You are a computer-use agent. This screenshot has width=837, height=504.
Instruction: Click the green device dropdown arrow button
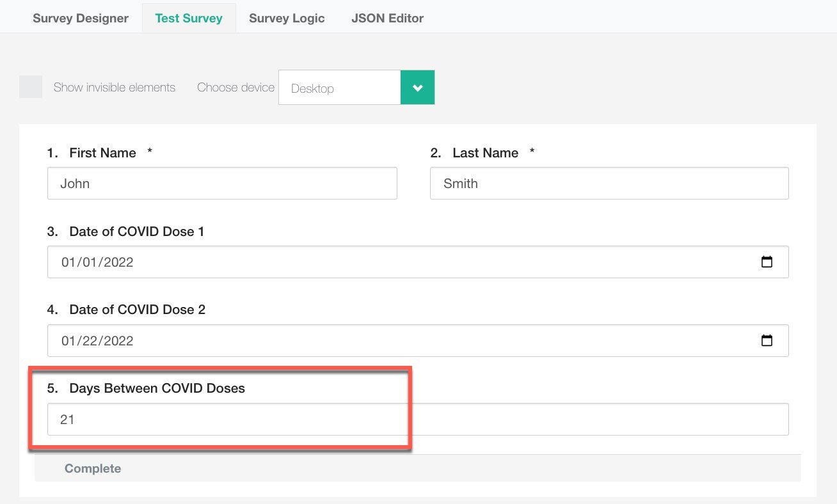[x=417, y=88]
